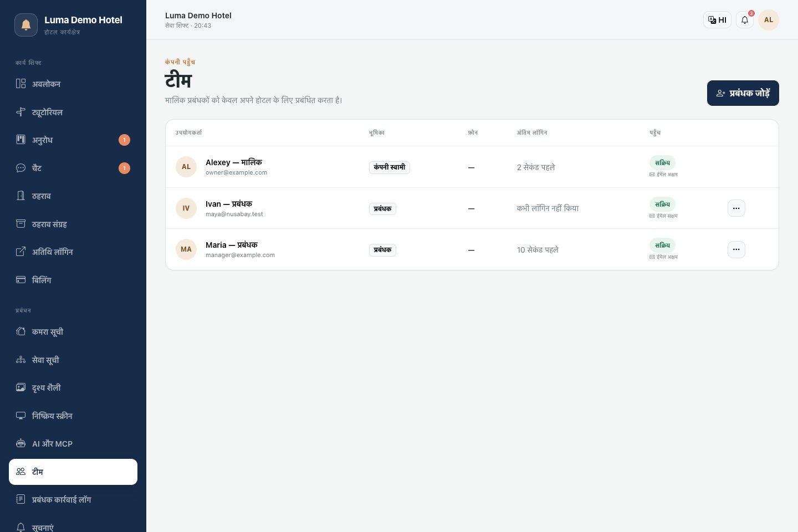Image resolution: width=798 pixels, height=532 pixels.
Task: Click the अंतिम लॉगिन column header
Action: click(x=532, y=133)
